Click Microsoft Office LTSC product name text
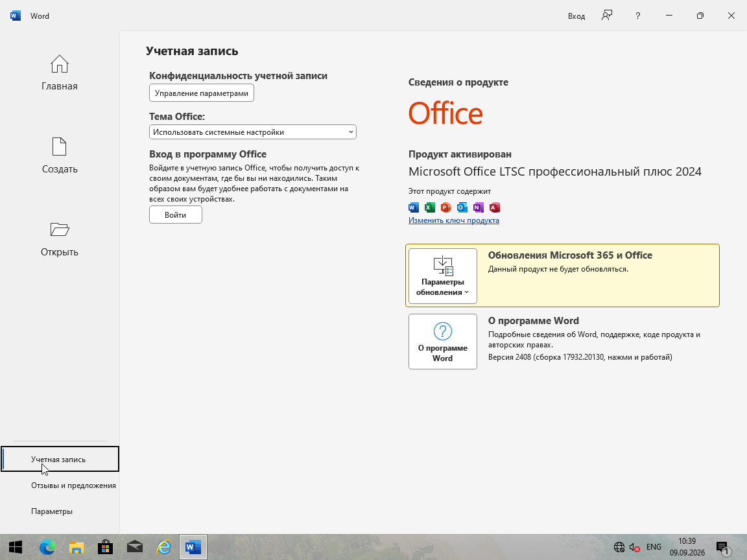The height and width of the screenshot is (560, 747). (554, 171)
